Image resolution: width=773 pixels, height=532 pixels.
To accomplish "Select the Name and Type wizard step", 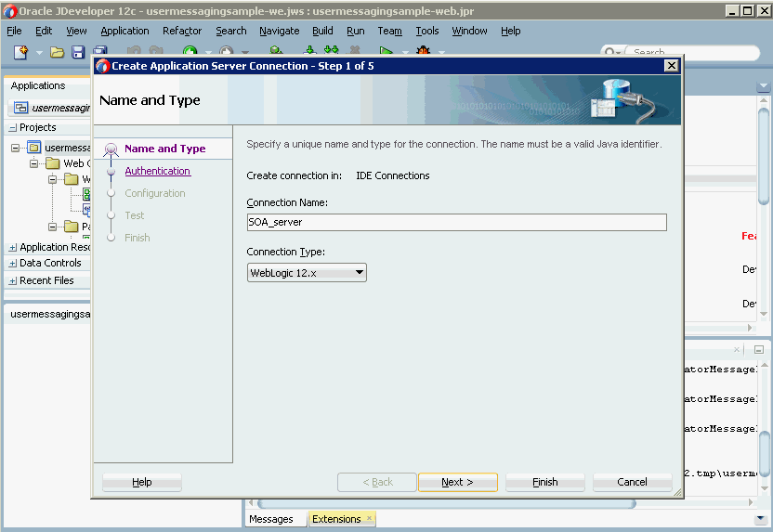I will [165, 149].
